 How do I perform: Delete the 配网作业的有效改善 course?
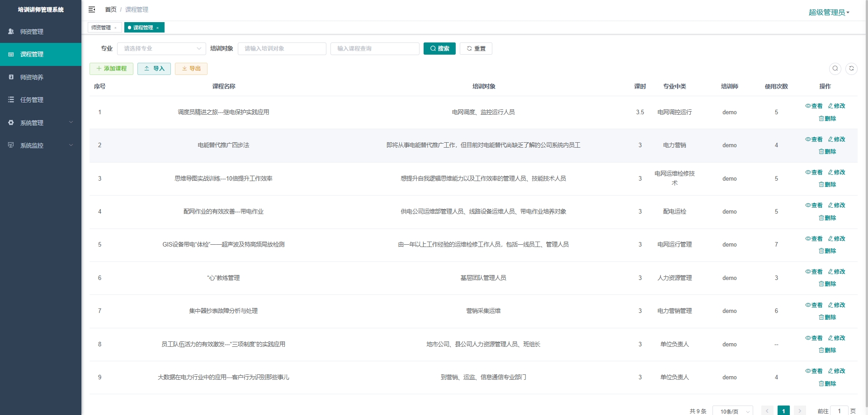point(827,218)
